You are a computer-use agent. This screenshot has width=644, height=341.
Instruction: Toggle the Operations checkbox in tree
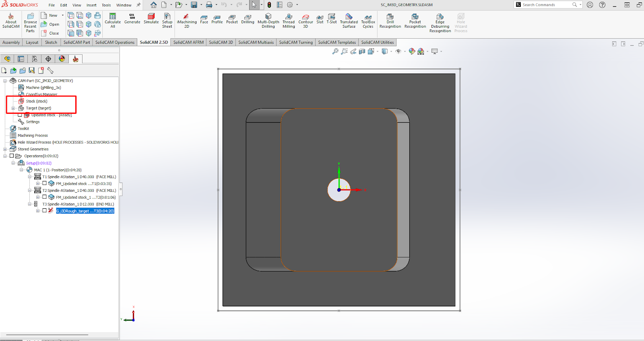tap(12, 156)
